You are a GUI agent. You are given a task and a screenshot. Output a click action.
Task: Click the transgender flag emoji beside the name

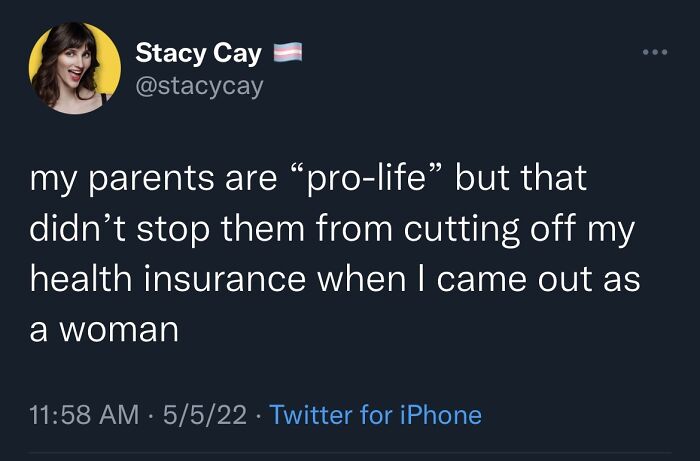click(x=285, y=52)
